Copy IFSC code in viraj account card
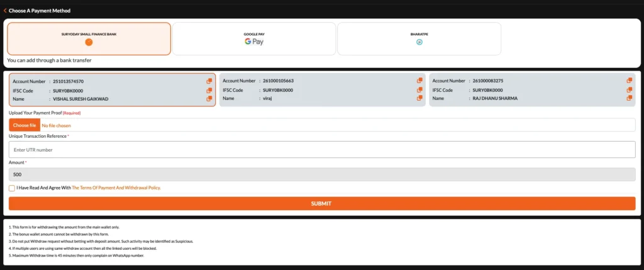 419,90
